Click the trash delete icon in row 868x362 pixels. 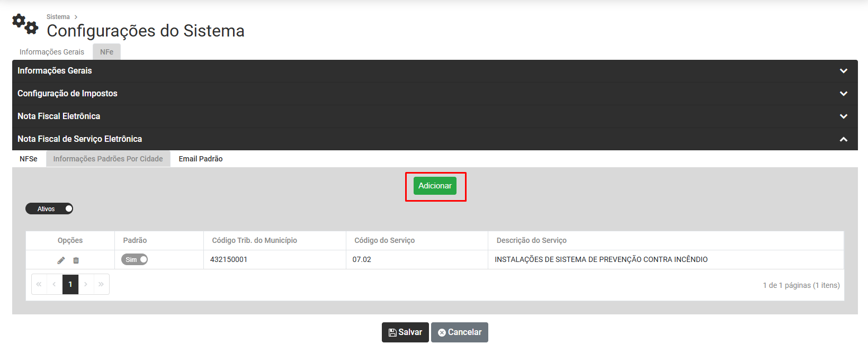76,260
